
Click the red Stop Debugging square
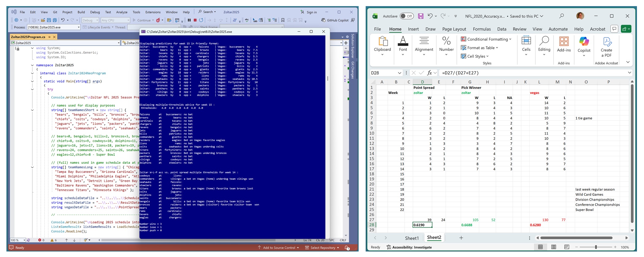tap(195, 20)
